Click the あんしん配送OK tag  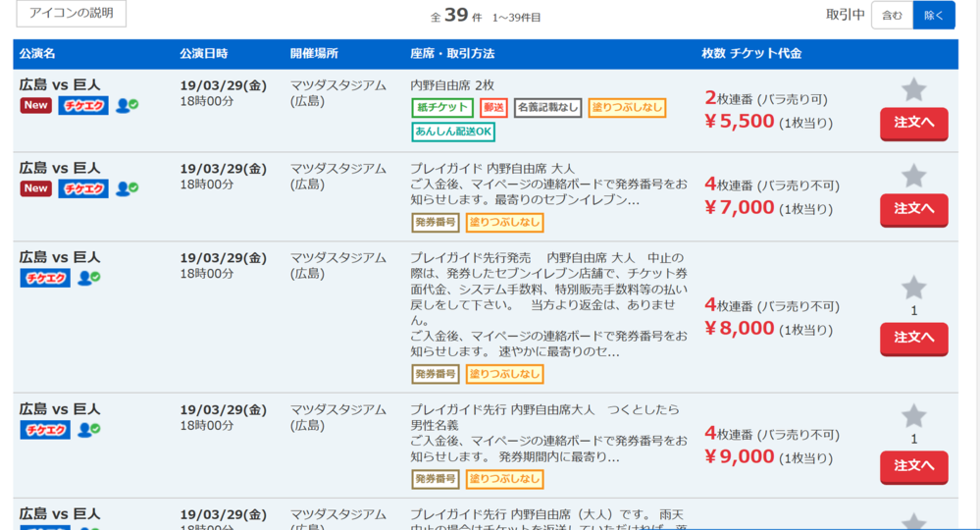point(454,132)
